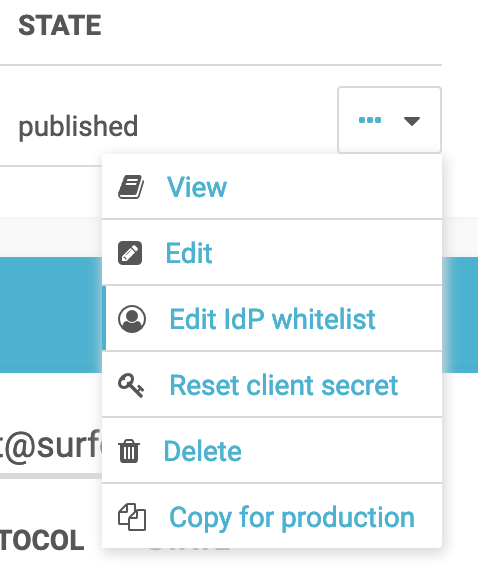Click the three-dots actions icon
This screenshot has height=574, width=478.
[x=370, y=120]
